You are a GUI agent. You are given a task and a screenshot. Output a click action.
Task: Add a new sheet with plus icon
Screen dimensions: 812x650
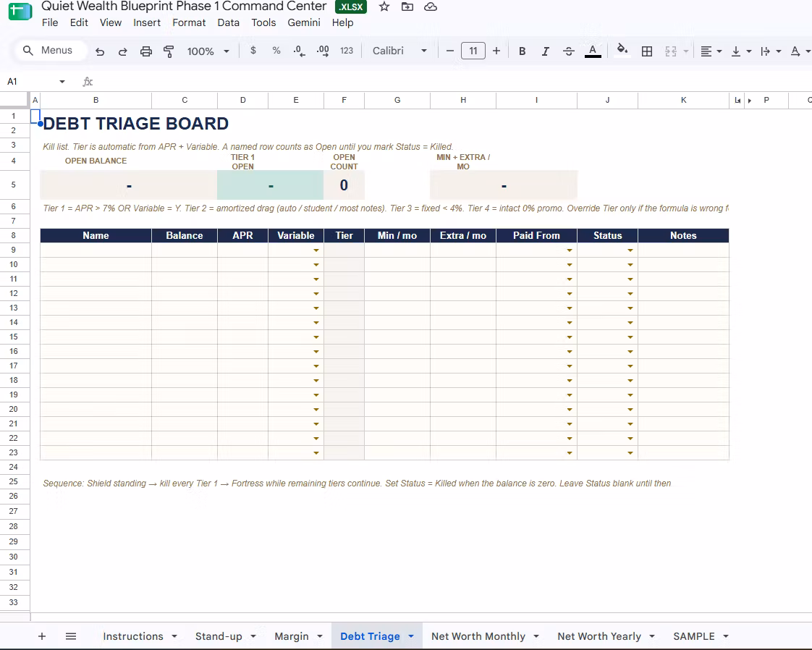point(42,636)
